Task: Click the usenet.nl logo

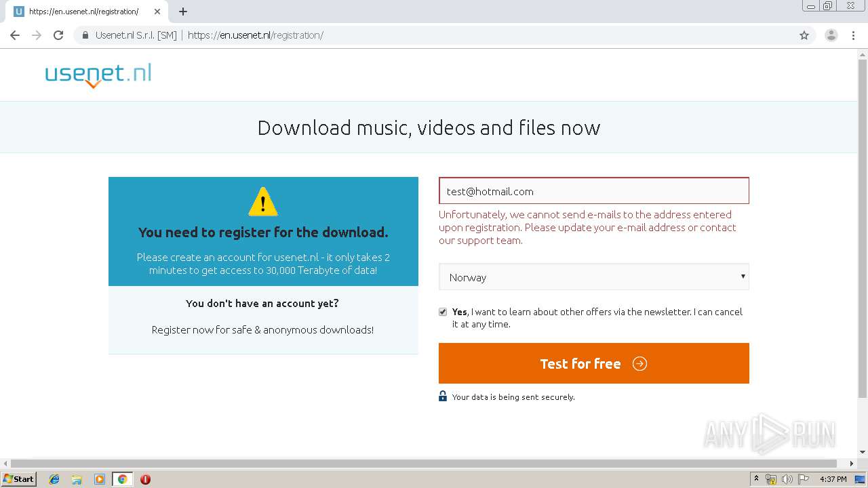Action: [98, 75]
